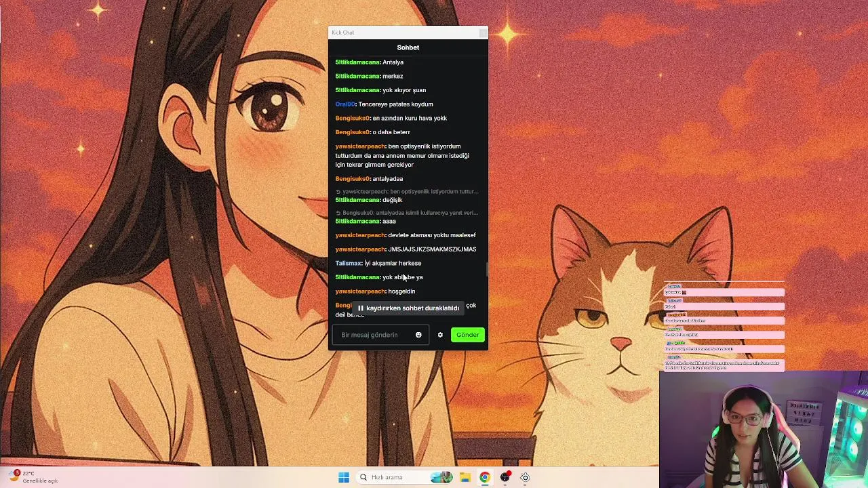Click the message 'en azından kuru hava yokk'

pyautogui.click(x=410, y=118)
